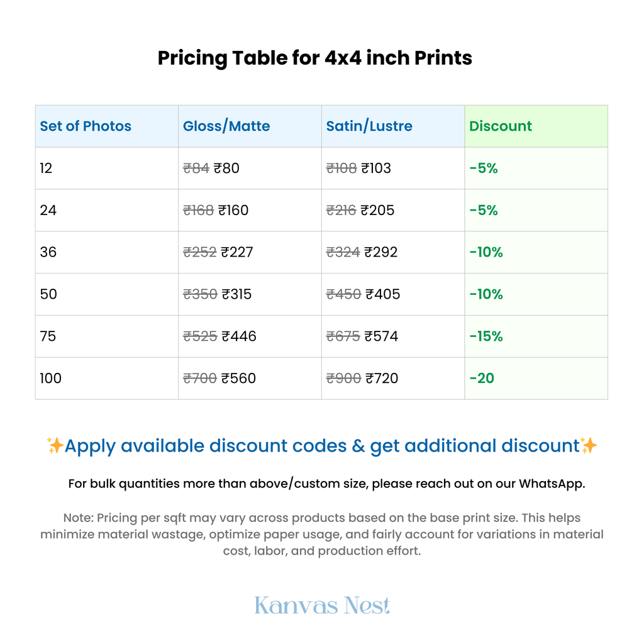This screenshot has height=644, width=644.
Task: Click the Kanvas Nest logo
Action: click(322, 606)
